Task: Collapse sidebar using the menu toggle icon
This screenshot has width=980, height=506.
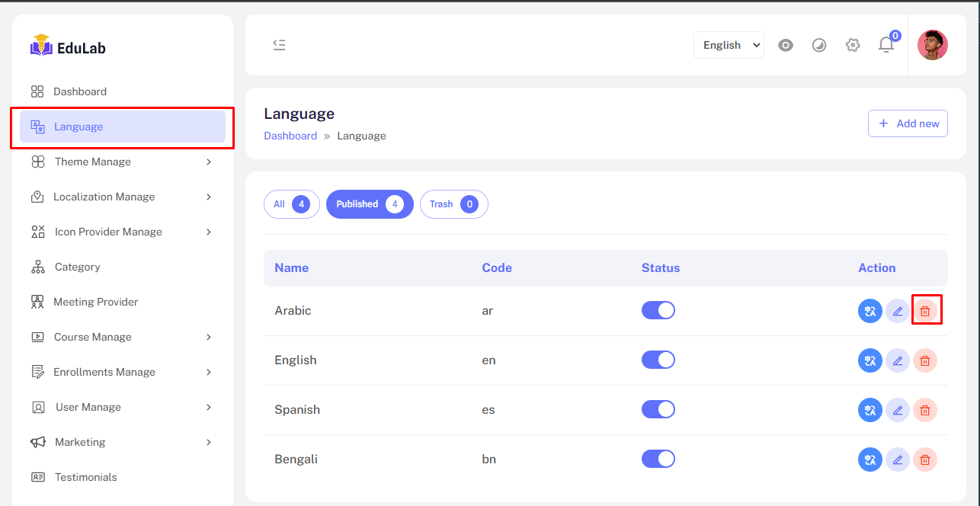Action: [x=279, y=45]
